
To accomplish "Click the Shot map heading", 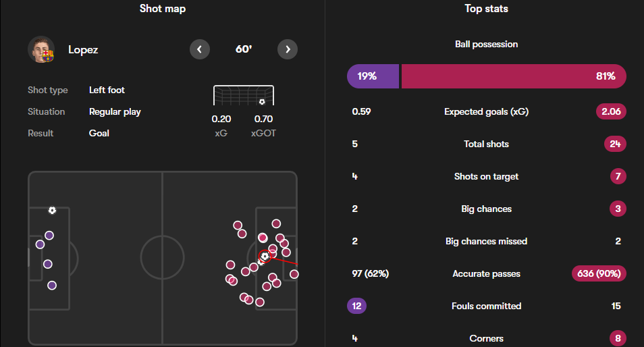I will point(162,9).
